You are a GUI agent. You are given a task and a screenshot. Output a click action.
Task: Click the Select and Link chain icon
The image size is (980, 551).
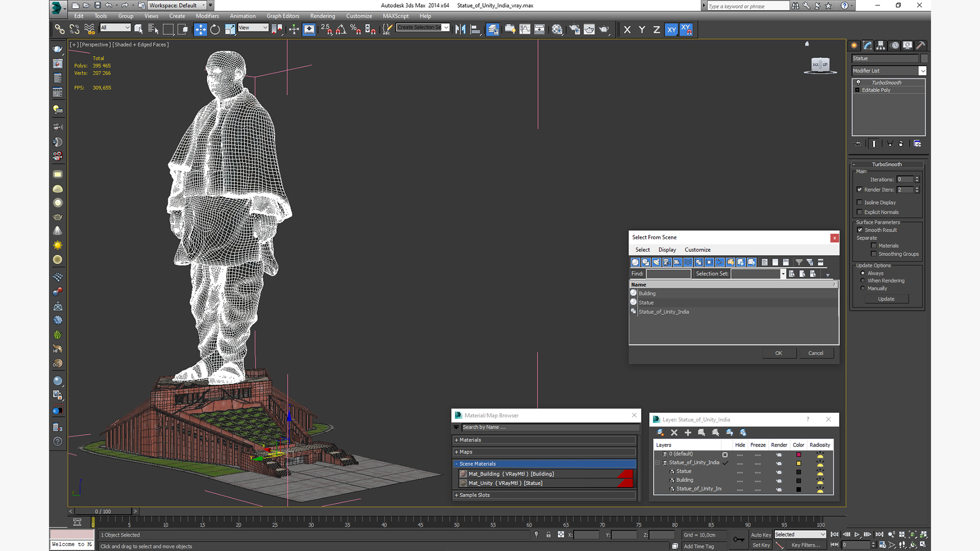60,30
